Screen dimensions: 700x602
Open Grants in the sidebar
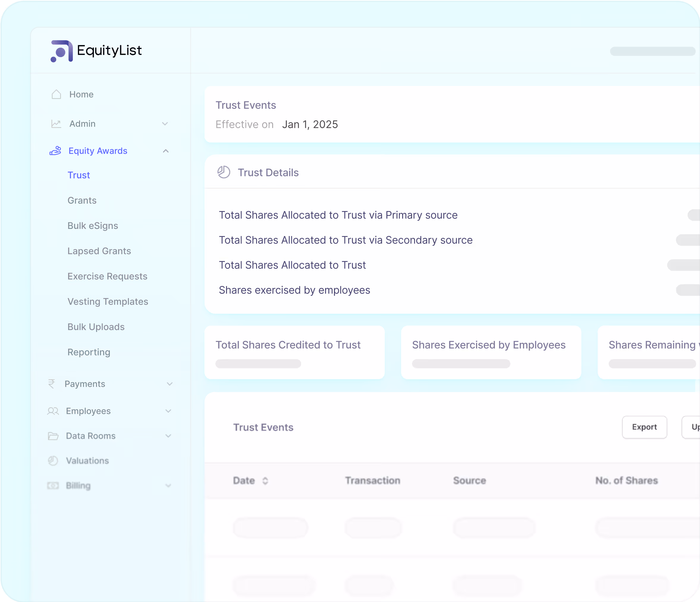click(x=82, y=201)
